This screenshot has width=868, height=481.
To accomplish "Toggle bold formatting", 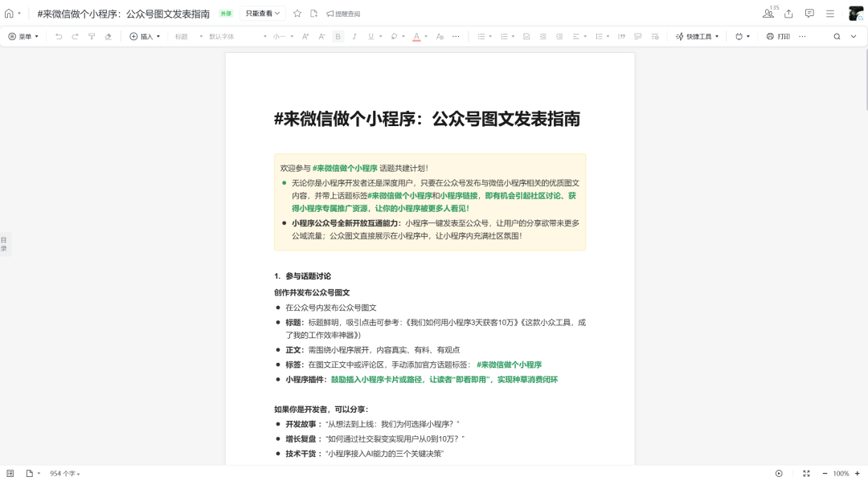I will 338,36.
